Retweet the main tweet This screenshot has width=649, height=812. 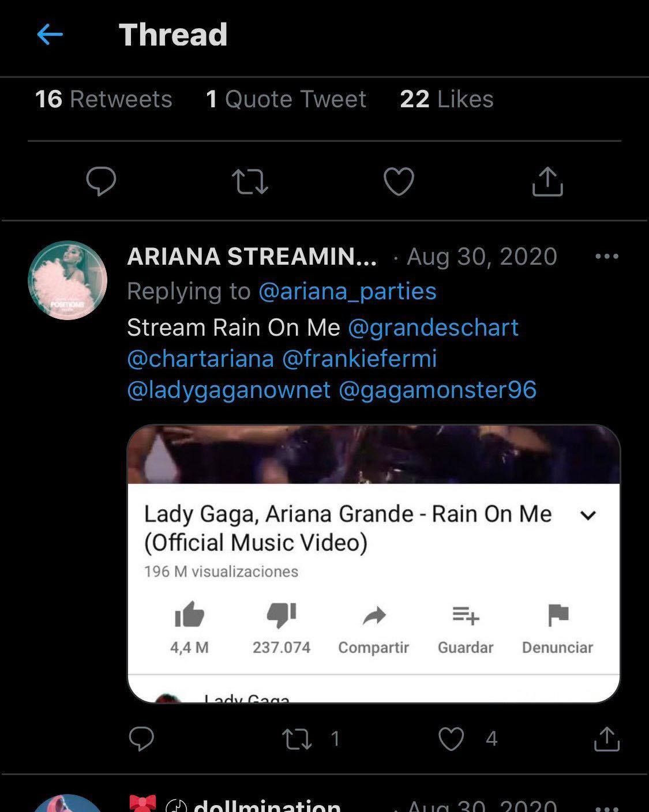pos(250,182)
